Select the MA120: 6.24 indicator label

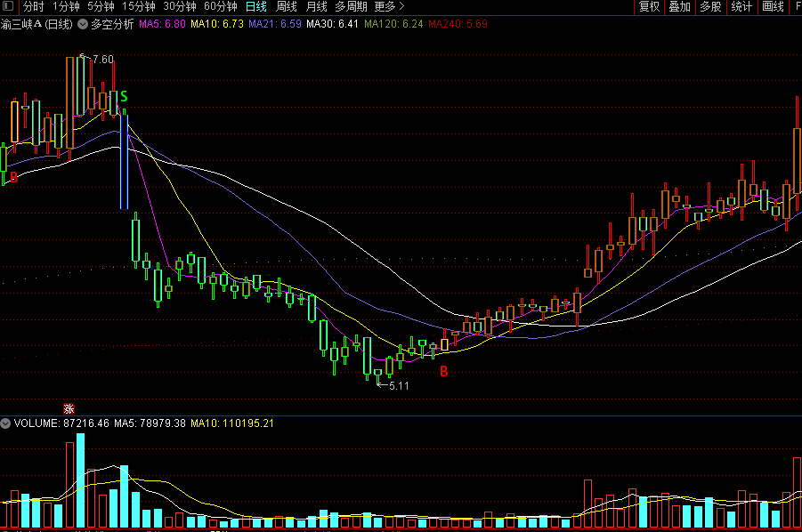tap(393, 24)
